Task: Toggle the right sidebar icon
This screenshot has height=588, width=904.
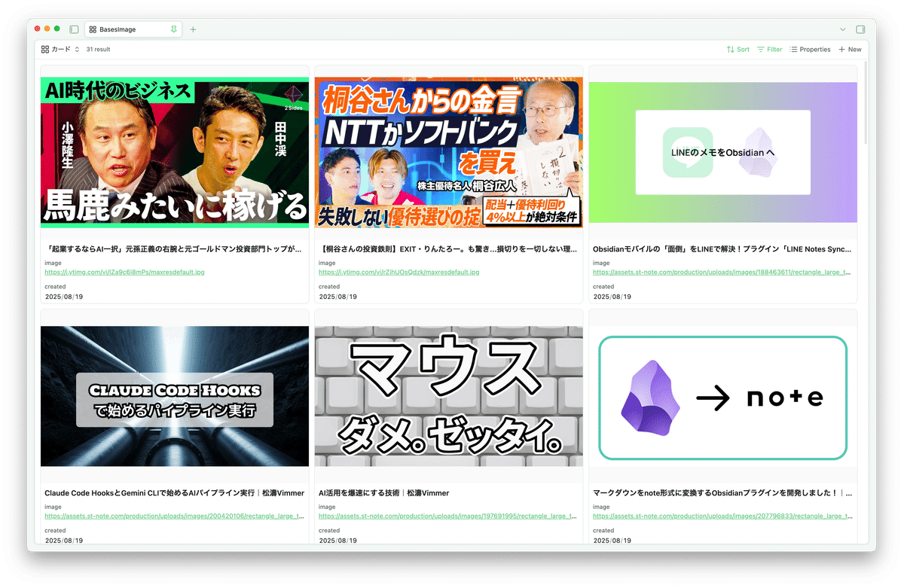Action: (861, 29)
